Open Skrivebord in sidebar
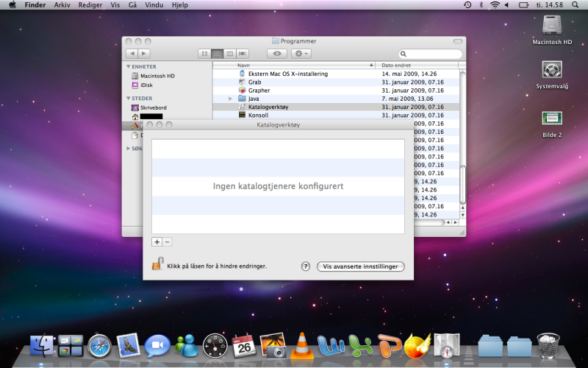 click(149, 107)
